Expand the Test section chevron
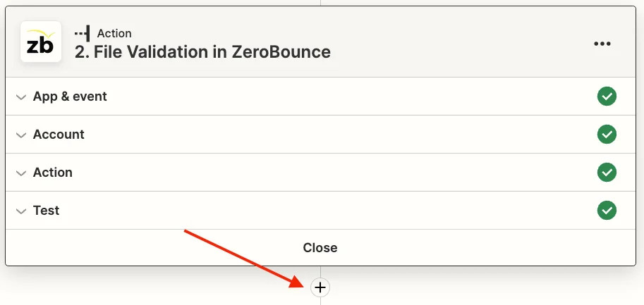This screenshot has width=644, height=305. [20, 211]
